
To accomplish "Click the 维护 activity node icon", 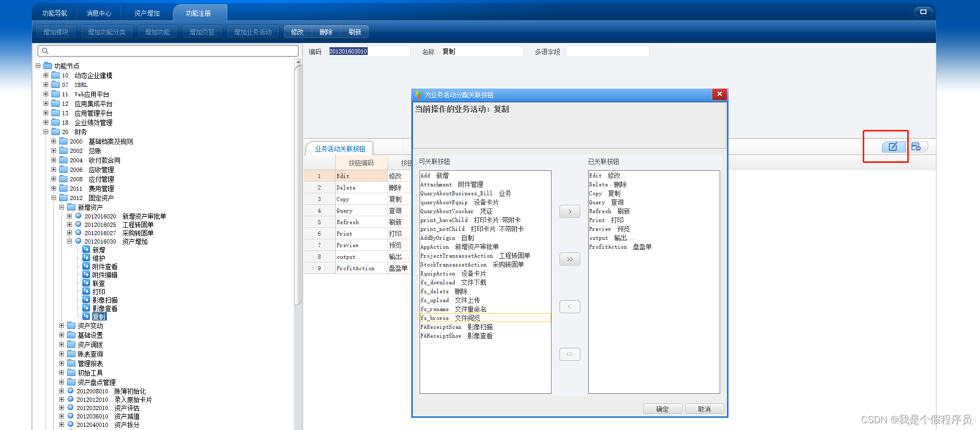I will pos(86,258).
